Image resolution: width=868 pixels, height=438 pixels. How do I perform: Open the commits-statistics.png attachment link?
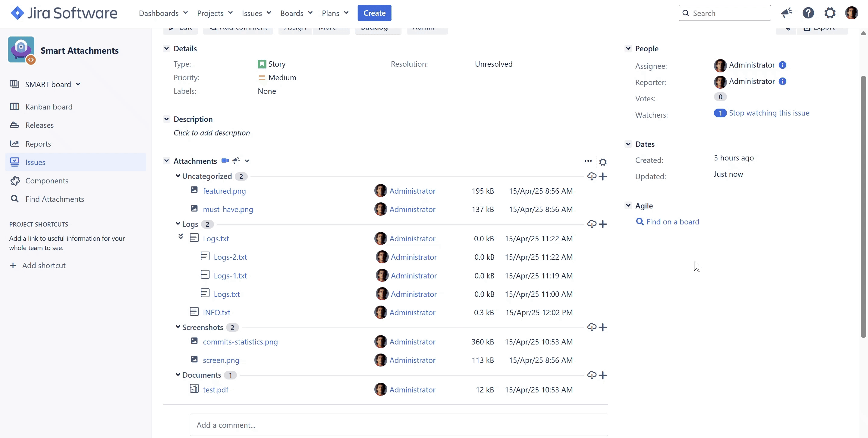(x=240, y=342)
